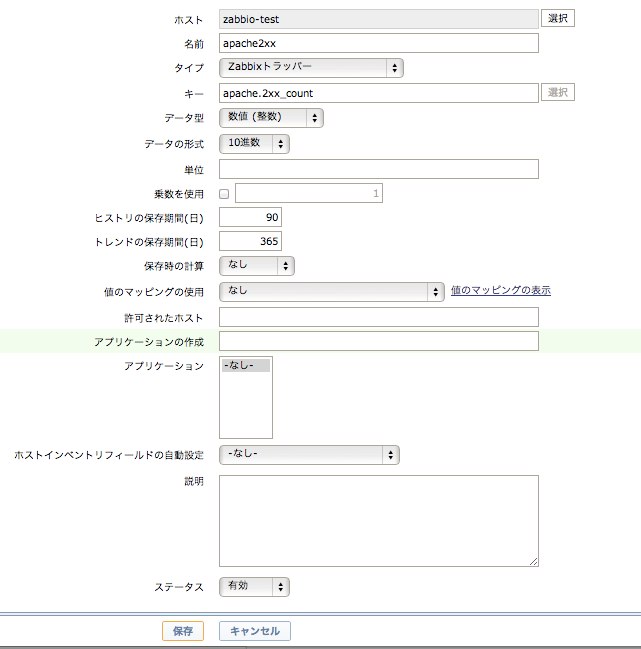The height and width of the screenshot is (649, 641).
Task: Click the ヒストリの保存期間 field showing 90
Action: (250, 217)
